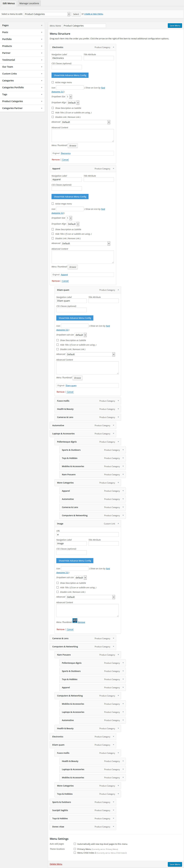Check Automatically add new top-level pages
Viewport: 184px width, 868px height.
pos(75,844)
